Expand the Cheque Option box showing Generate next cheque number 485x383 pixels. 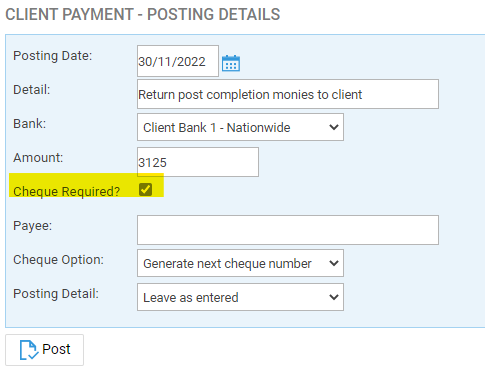coord(240,263)
